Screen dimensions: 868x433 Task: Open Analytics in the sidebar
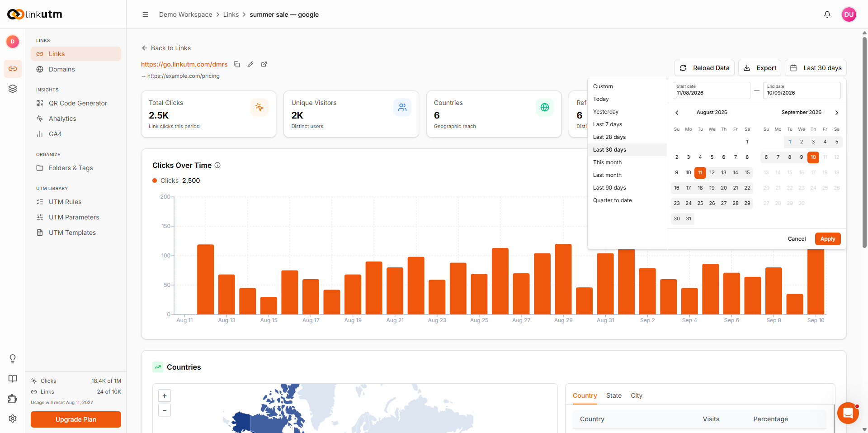coord(76,119)
